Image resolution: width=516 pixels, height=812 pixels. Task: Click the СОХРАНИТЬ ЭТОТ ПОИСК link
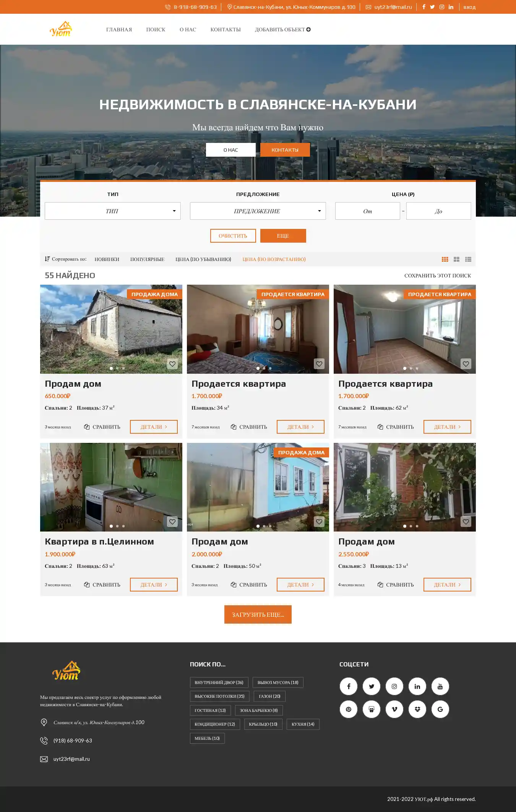click(x=438, y=276)
